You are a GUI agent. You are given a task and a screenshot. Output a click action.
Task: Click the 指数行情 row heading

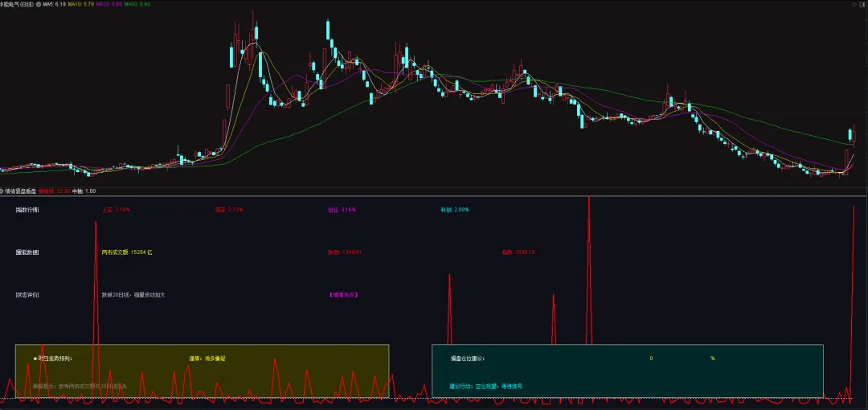coord(27,210)
